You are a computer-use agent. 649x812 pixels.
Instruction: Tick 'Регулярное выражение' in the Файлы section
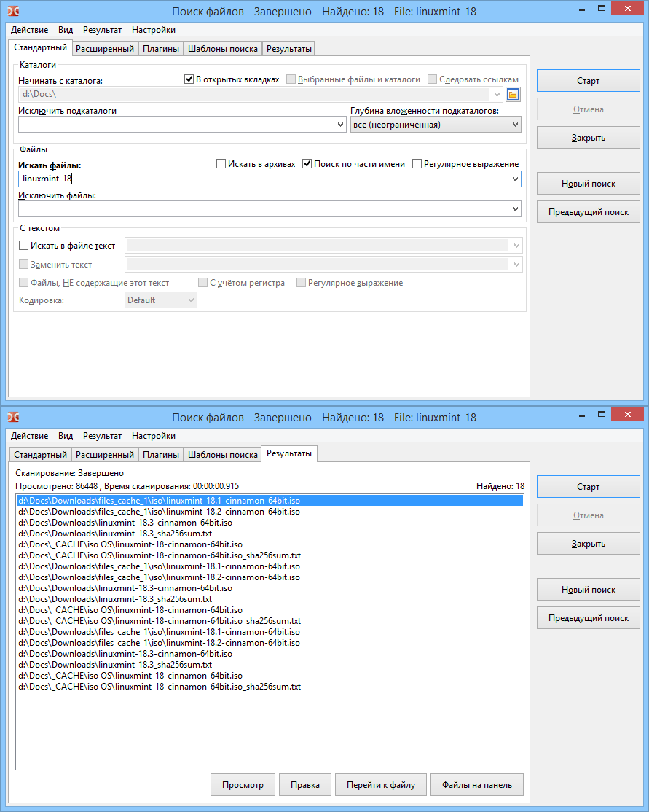417,164
